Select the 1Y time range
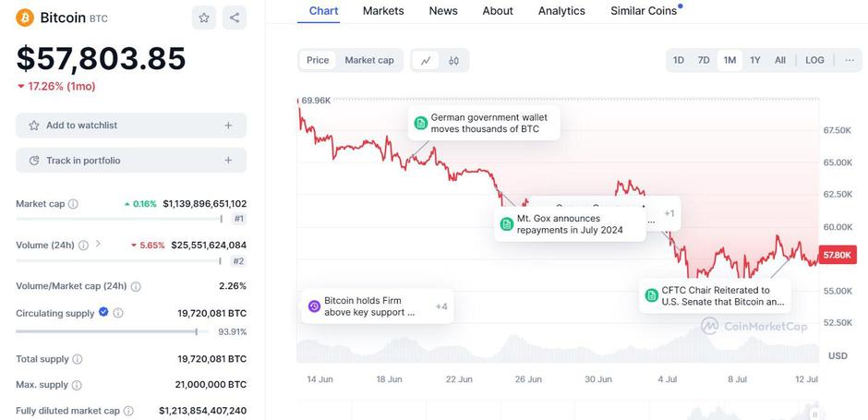The image size is (868, 420). click(x=755, y=60)
